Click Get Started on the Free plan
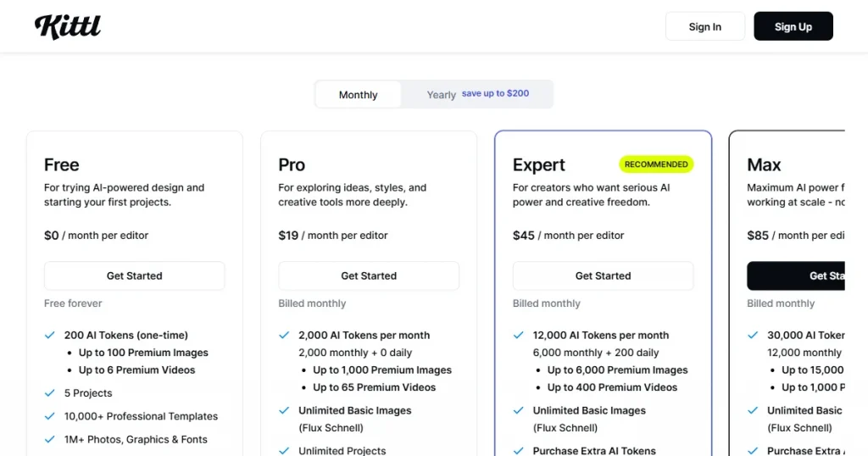 [135, 275]
